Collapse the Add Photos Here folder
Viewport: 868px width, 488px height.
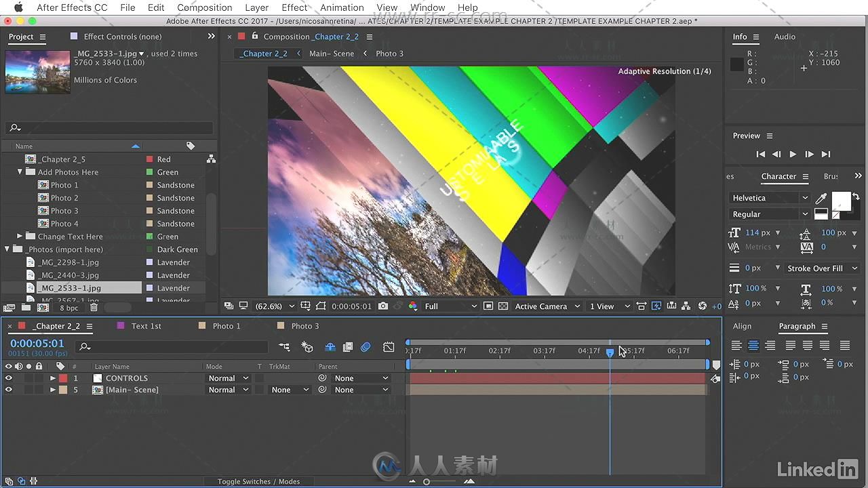click(20, 172)
